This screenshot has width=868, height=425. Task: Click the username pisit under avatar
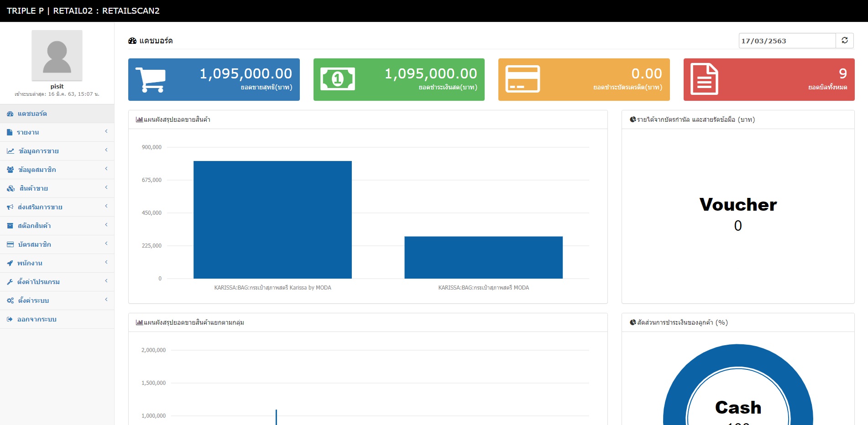pos(57,86)
